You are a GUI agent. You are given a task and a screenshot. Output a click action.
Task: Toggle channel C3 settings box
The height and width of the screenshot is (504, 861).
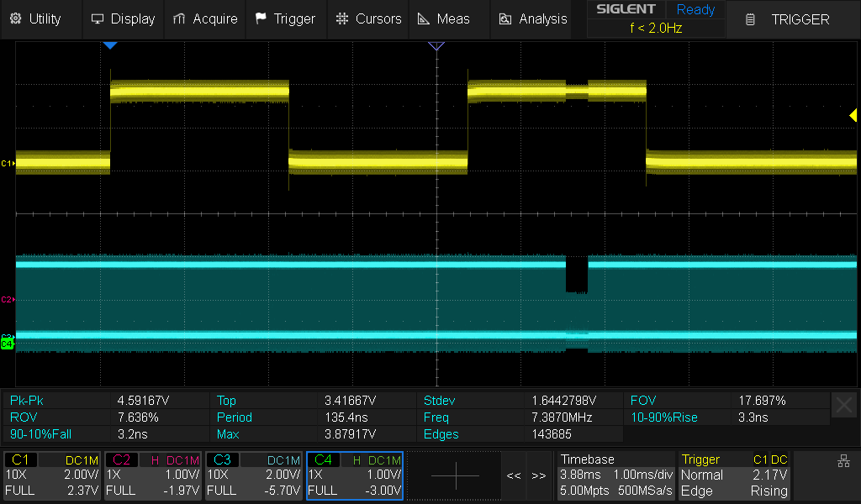pos(254,475)
